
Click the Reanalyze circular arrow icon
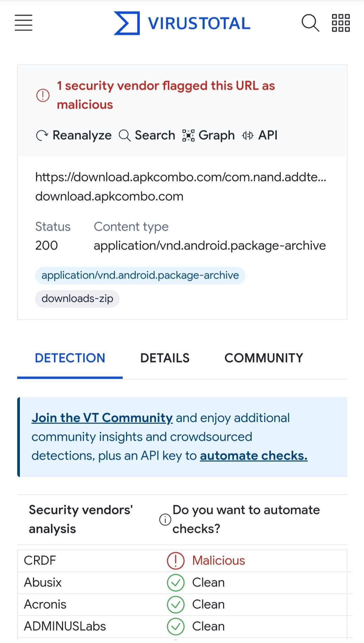click(x=42, y=136)
